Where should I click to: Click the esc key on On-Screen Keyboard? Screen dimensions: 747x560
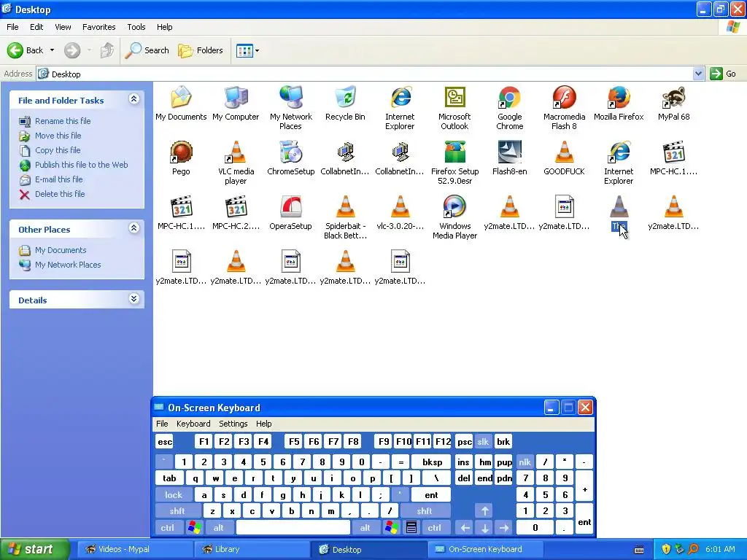165,441
